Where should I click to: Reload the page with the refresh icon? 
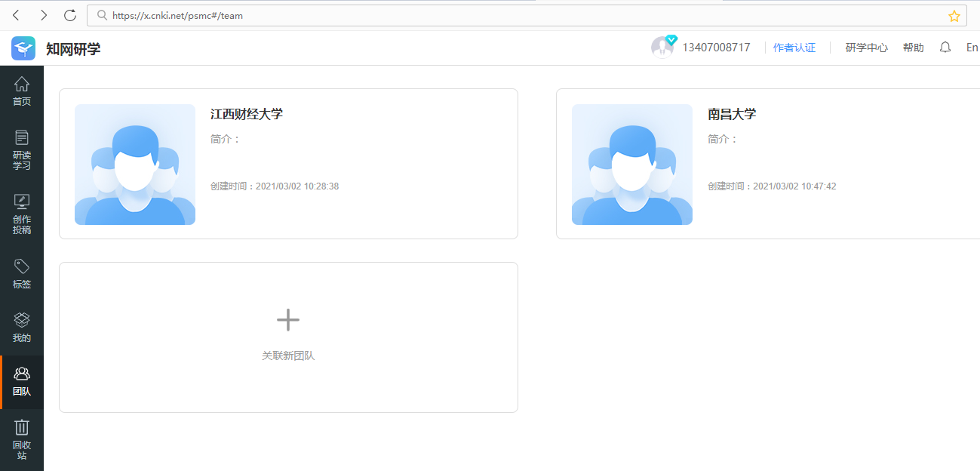tap(70, 15)
